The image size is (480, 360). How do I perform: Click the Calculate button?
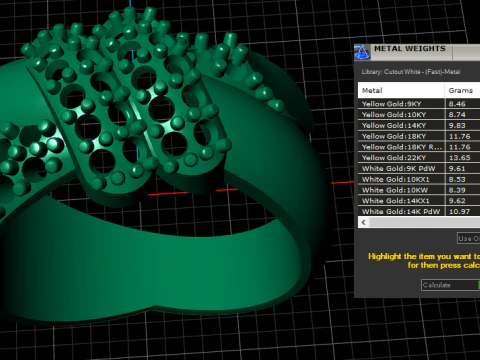450,285
